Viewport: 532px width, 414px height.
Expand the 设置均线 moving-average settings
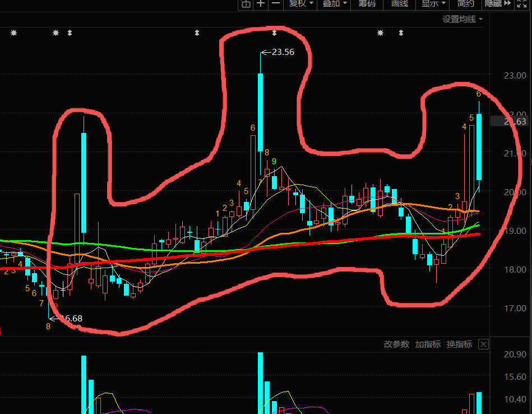462,20
